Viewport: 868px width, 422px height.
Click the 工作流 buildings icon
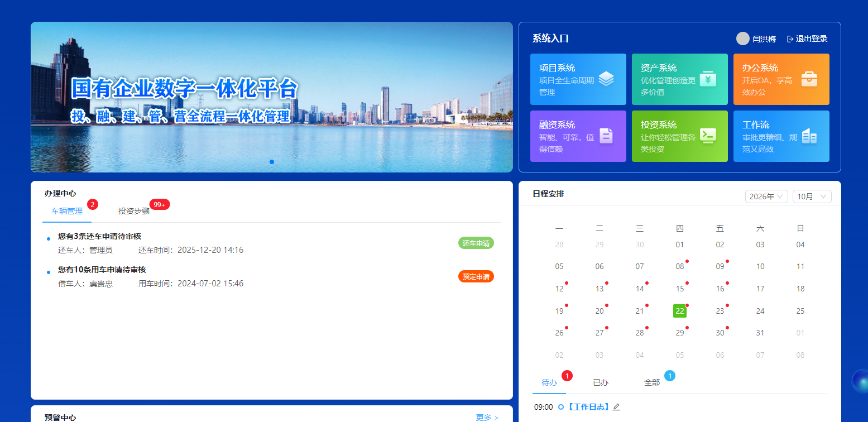[x=809, y=136]
